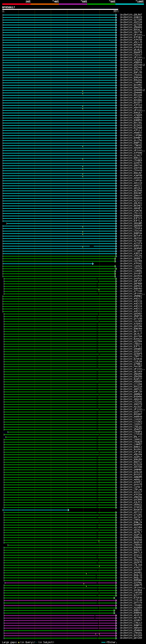Screen dimensions: 146x644
Task: Open entry UniRef100_Q5D6D9
Action: [x=131, y=27]
